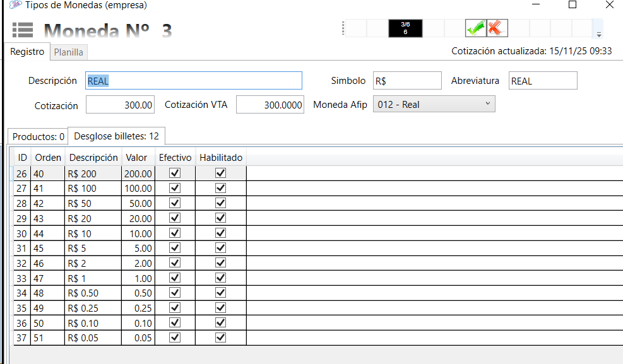Open the toolbar overflow arrow
This screenshot has height=364, width=623.
[599, 35]
